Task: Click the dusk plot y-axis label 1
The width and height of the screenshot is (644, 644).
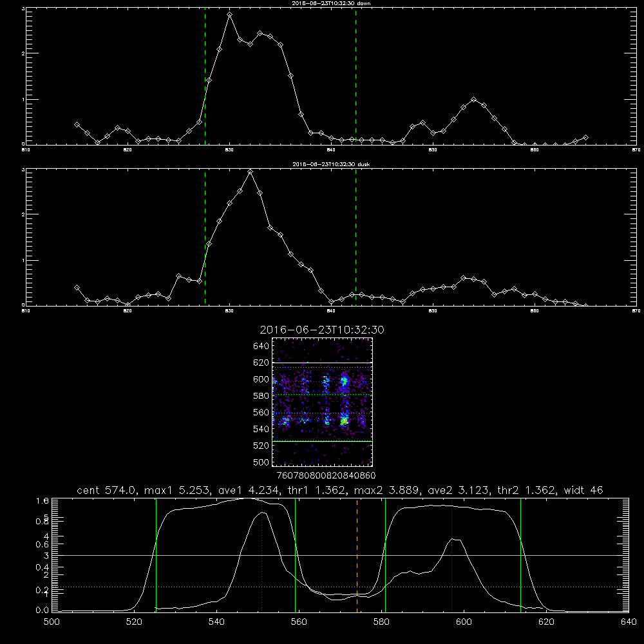Action: coord(23,260)
